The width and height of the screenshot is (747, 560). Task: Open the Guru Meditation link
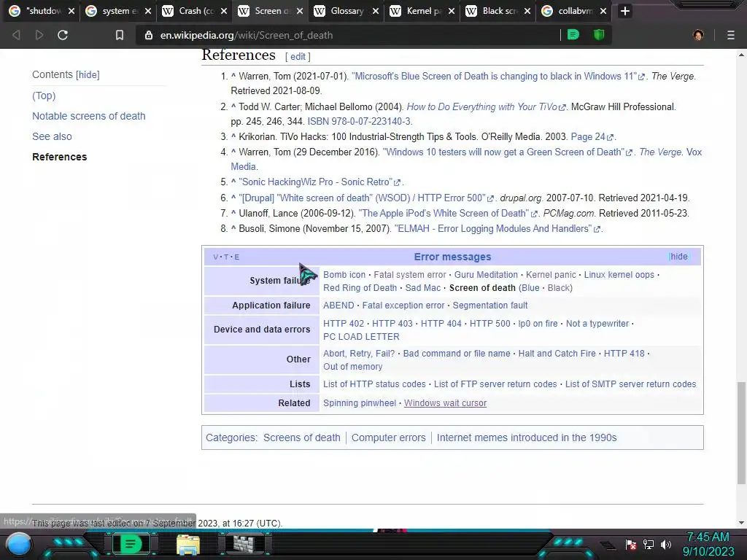coord(486,275)
